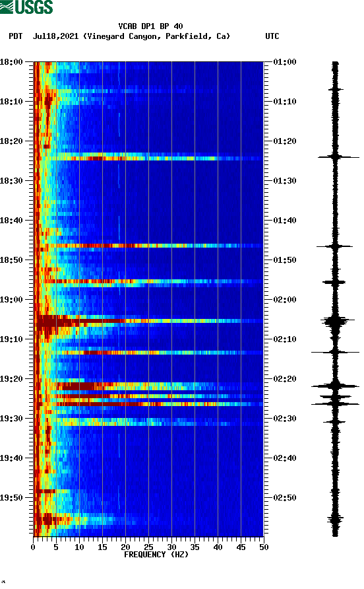The width and height of the screenshot is (364, 589).
Task: Click the 01:00 UTC time label
Action: click(x=285, y=62)
